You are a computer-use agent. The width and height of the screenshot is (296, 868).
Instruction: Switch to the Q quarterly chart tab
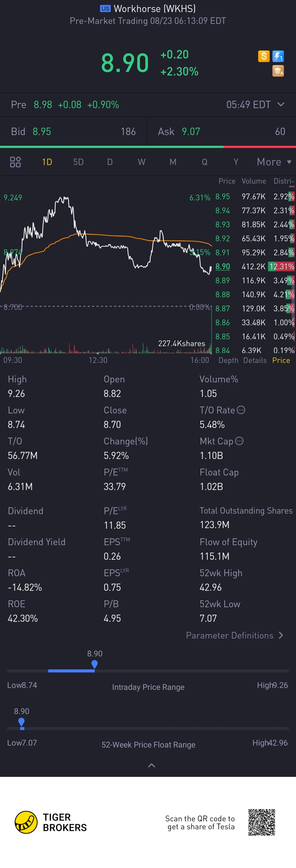pyautogui.click(x=204, y=162)
